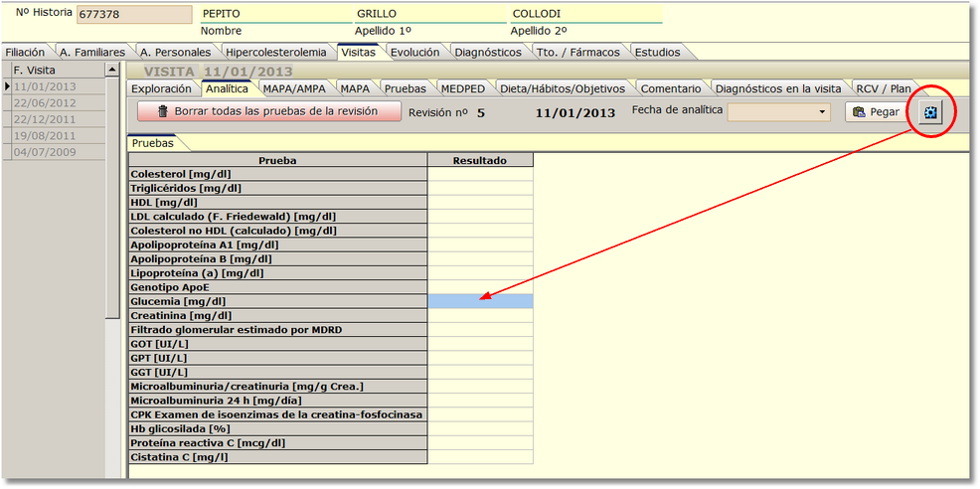The height and width of the screenshot is (489, 980).
Task: Click the Prueba column header
Action: pos(278,160)
